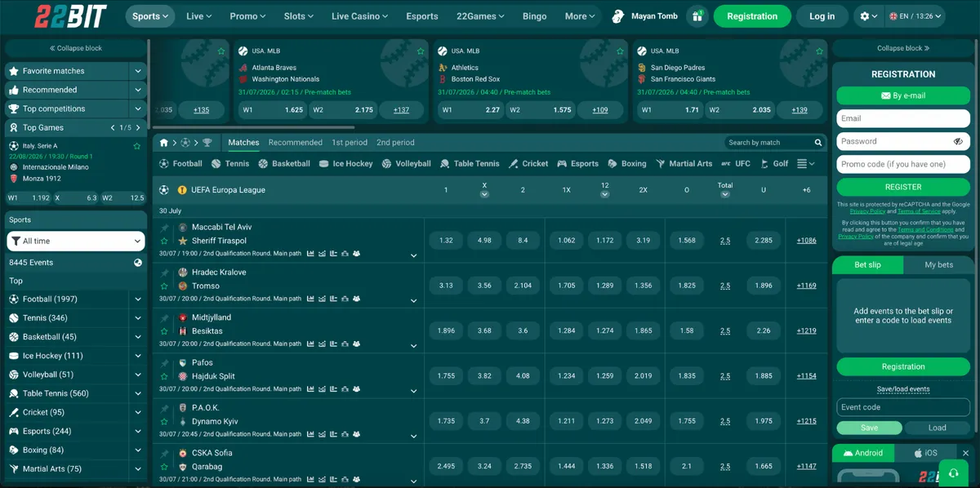Select Volleyball in the sports filter bar
The image size is (980, 488).
(x=407, y=163)
